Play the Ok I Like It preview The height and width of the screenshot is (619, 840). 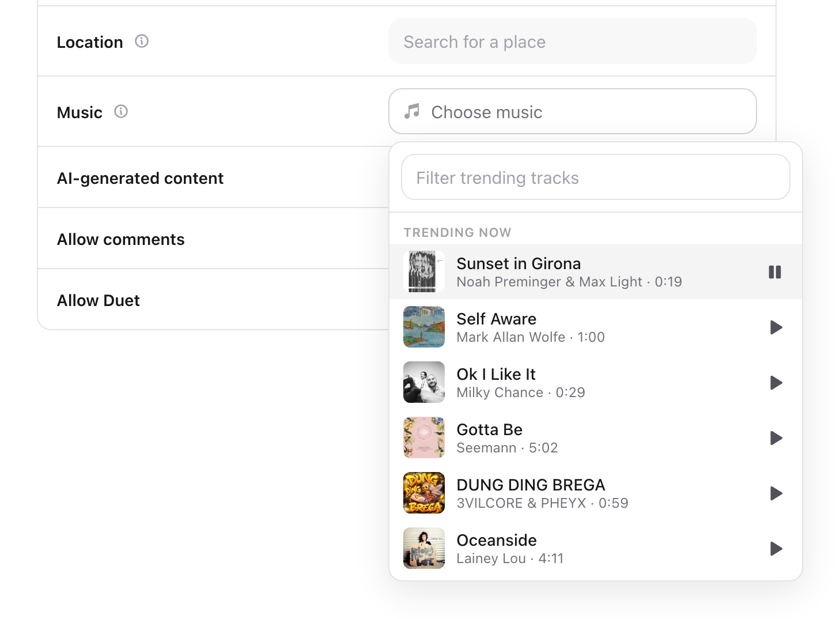pyautogui.click(x=776, y=383)
